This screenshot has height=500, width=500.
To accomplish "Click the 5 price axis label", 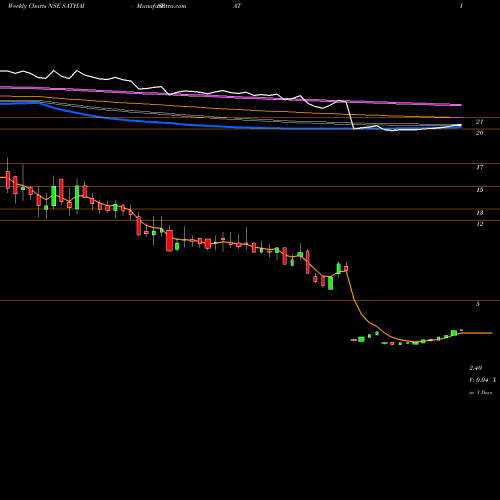I will point(478,304).
